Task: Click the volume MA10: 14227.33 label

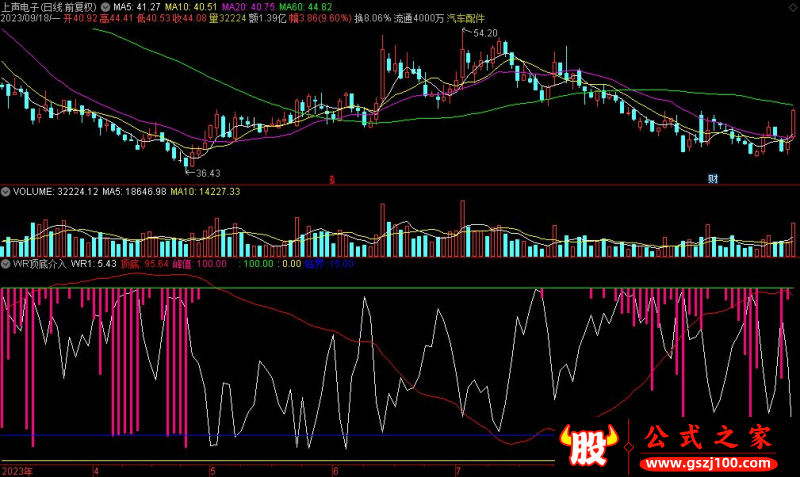Action: point(205,192)
